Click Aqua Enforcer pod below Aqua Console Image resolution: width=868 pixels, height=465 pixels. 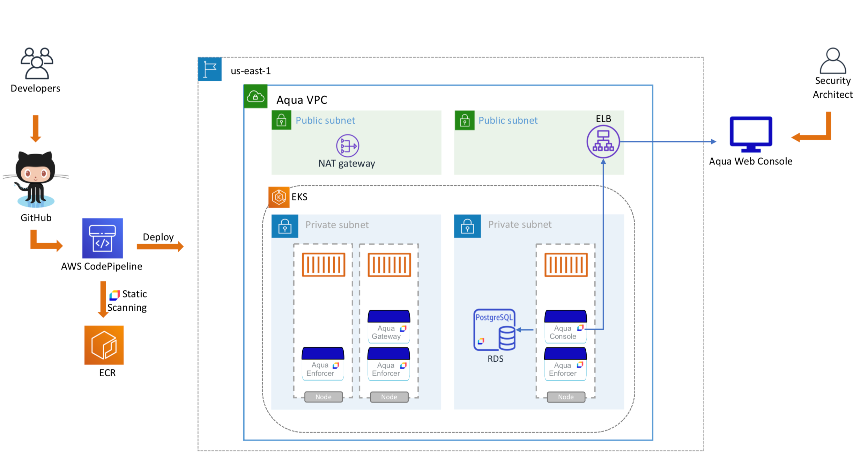[565, 363]
